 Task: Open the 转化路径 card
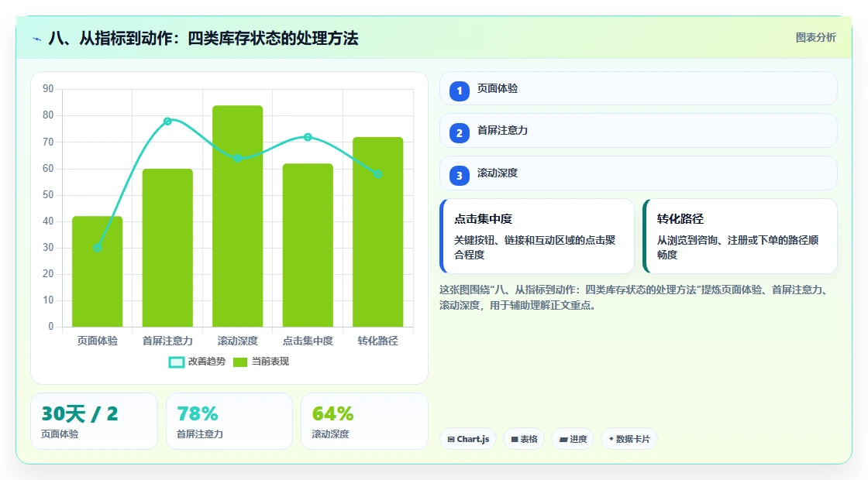739,236
